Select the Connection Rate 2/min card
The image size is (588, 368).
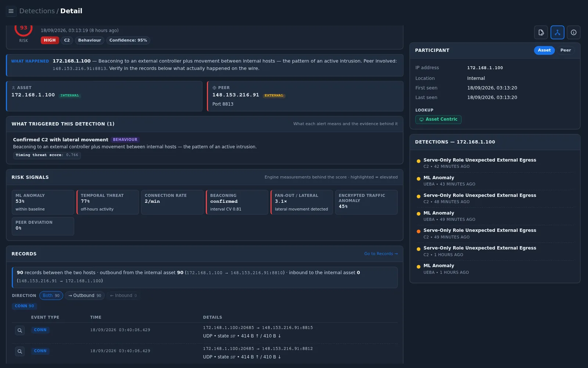pyautogui.click(x=172, y=202)
